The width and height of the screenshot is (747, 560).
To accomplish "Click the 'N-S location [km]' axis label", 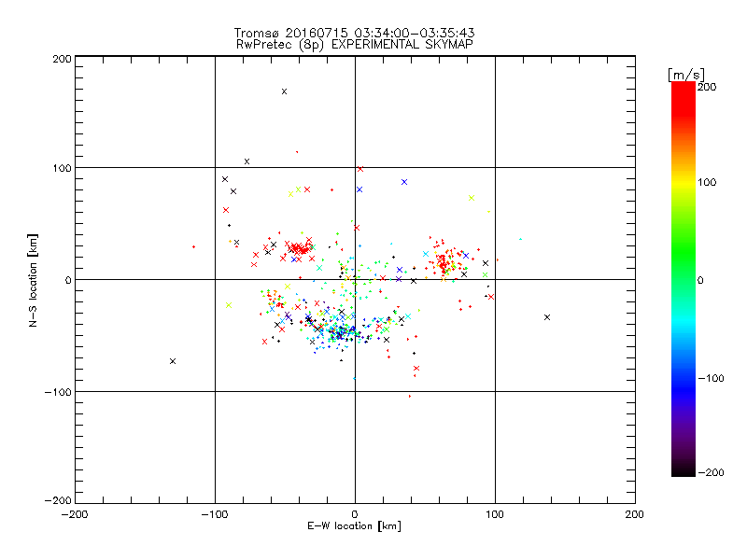I will click(x=33, y=280).
